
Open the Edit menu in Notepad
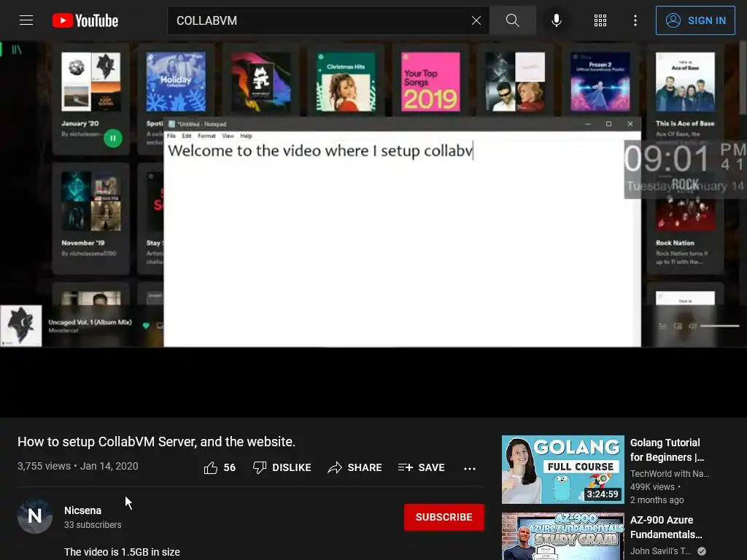pos(186,136)
